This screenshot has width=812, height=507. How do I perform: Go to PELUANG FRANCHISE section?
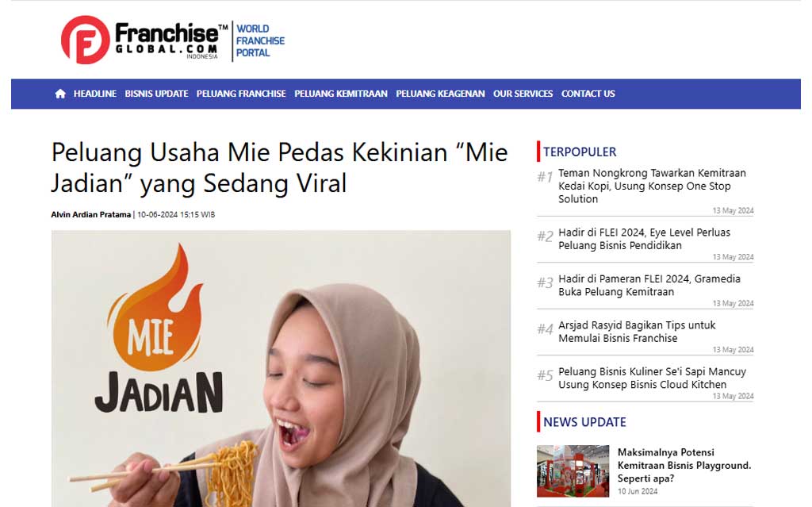pyautogui.click(x=241, y=94)
